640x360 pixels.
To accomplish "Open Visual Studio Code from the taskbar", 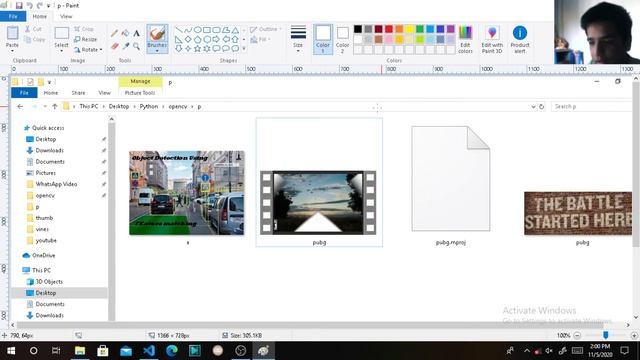I will [x=149, y=351].
